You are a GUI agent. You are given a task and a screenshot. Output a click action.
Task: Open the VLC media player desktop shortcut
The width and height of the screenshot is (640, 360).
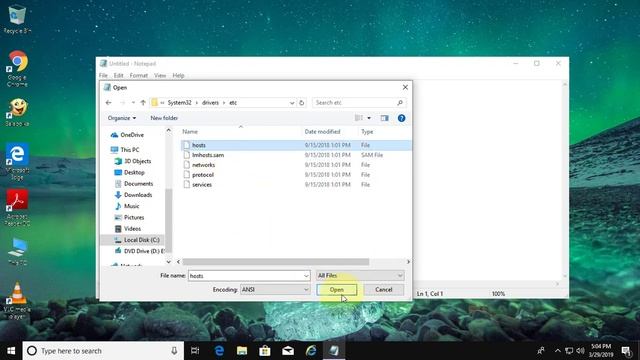(x=17, y=300)
